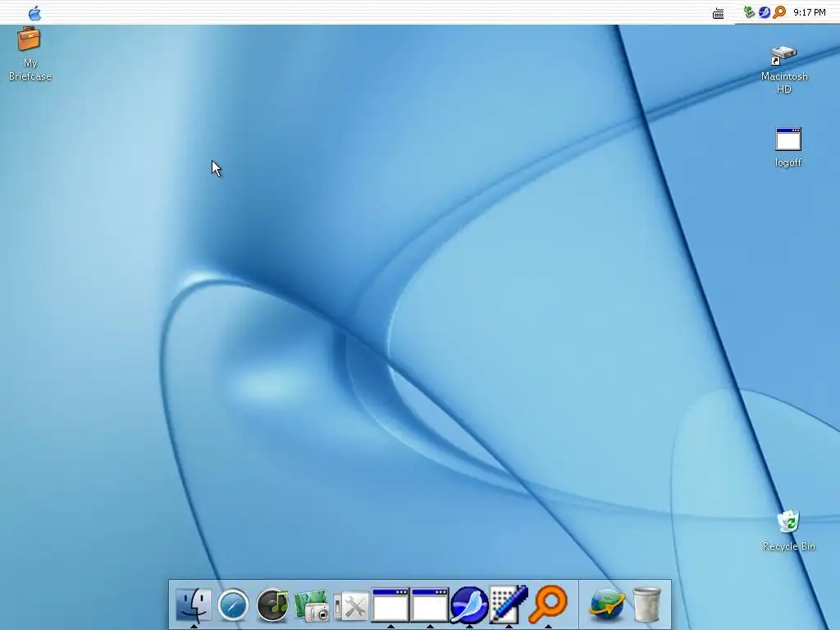Open the SeaMonkey bird icon in dock

tap(469, 605)
